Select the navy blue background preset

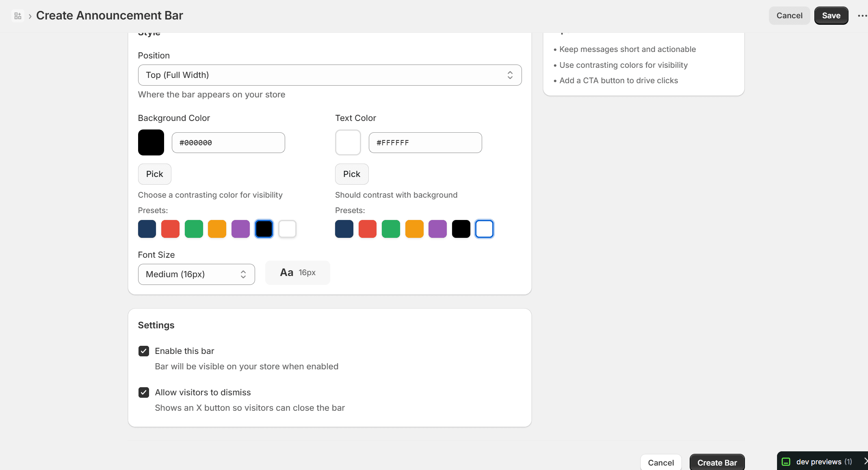click(x=147, y=229)
